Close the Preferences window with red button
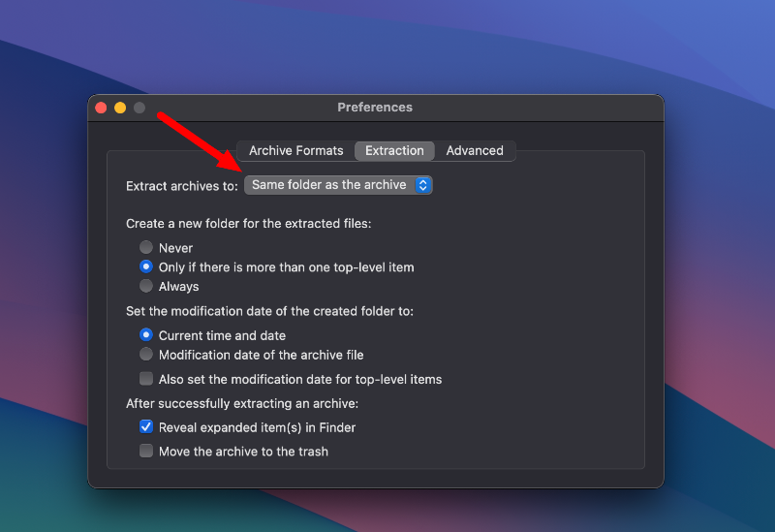Screen dimensions: 775x532 point(101,108)
